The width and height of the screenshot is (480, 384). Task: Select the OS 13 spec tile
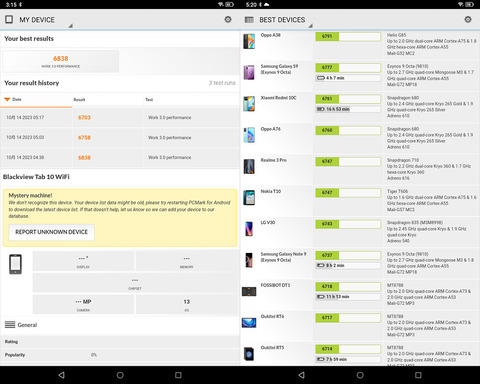[x=187, y=304]
